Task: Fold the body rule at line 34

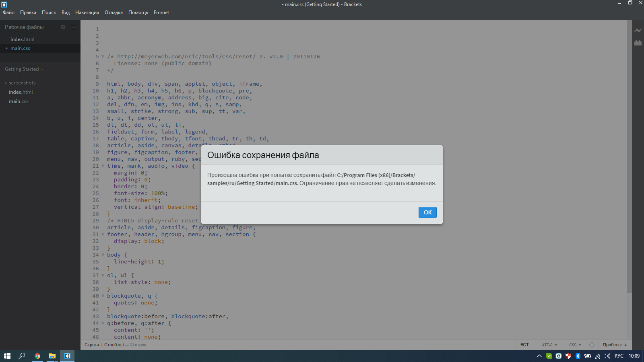Action: pyautogui.click(x=103, y=255)
